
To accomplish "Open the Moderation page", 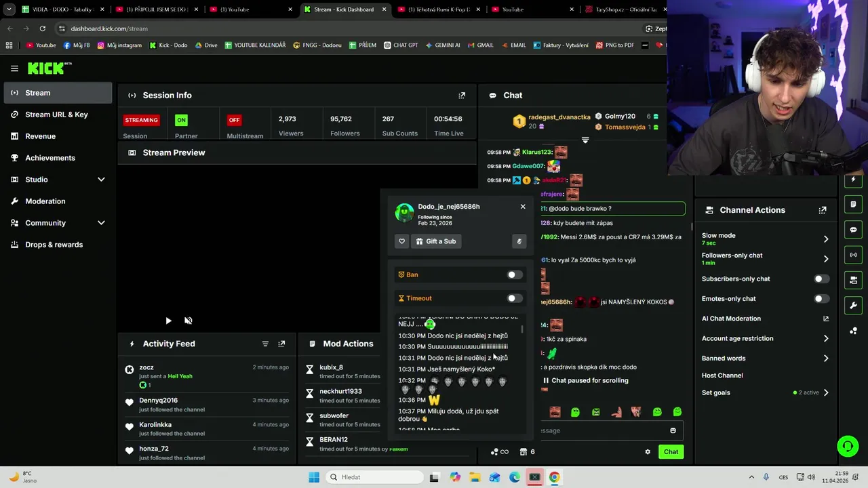I will coord(58,201).
